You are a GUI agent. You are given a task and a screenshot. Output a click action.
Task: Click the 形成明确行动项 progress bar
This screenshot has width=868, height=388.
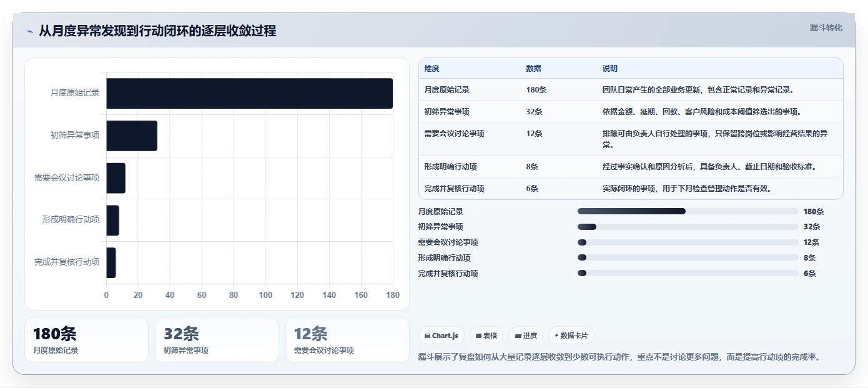688,257
